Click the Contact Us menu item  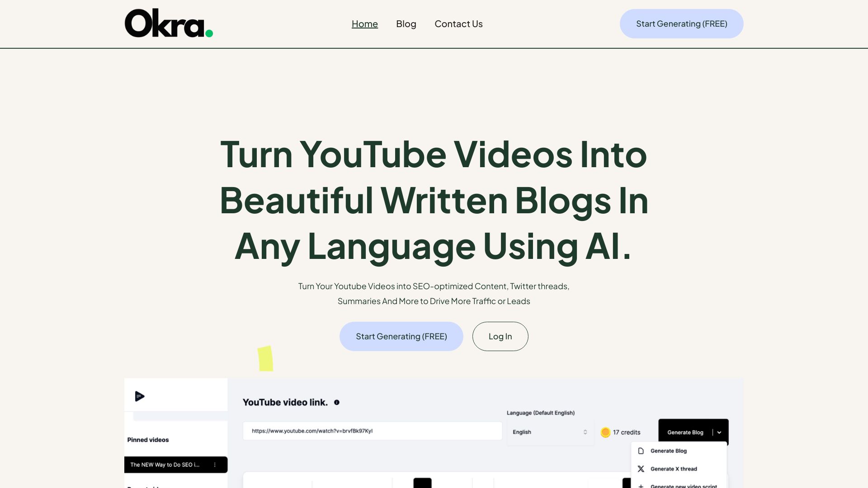tap(458, 23)
